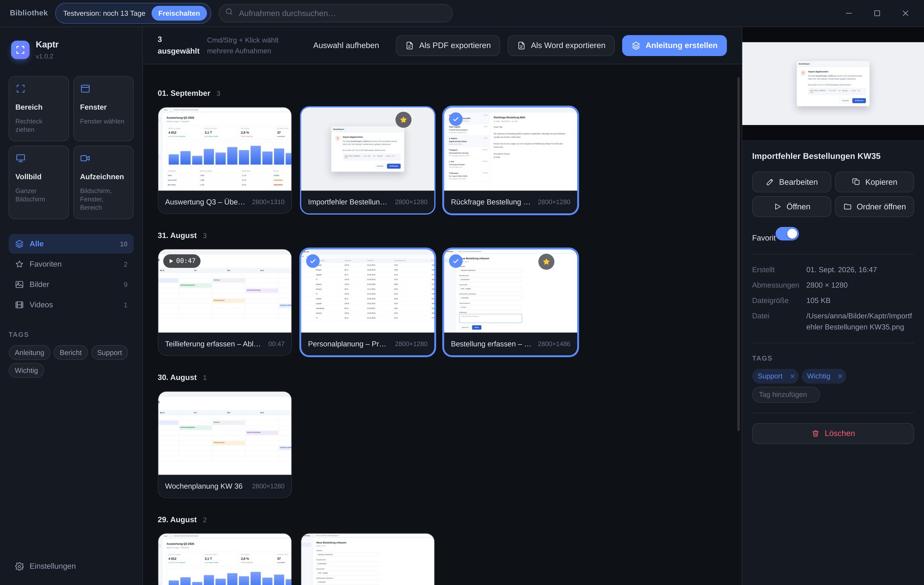924x585 pixels.
Task: Filter by the Anleitung tag chip
Action: click(29, 353)
